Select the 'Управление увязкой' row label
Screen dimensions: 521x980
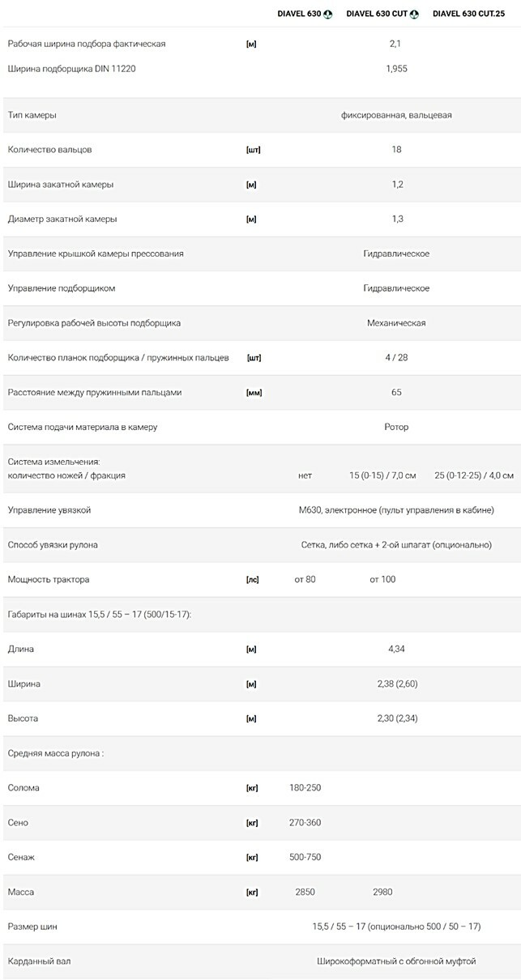tap(49, 510)
